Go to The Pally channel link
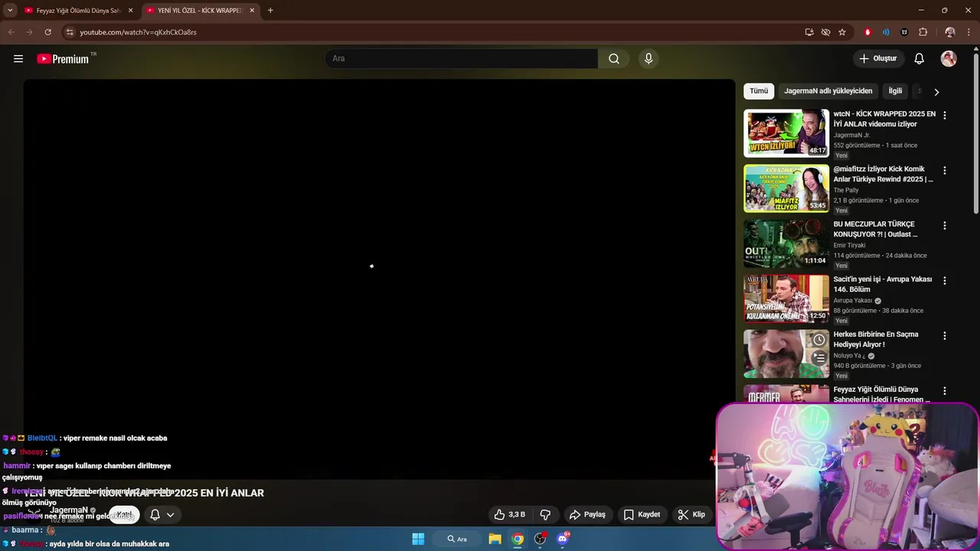 coord(846,190)
